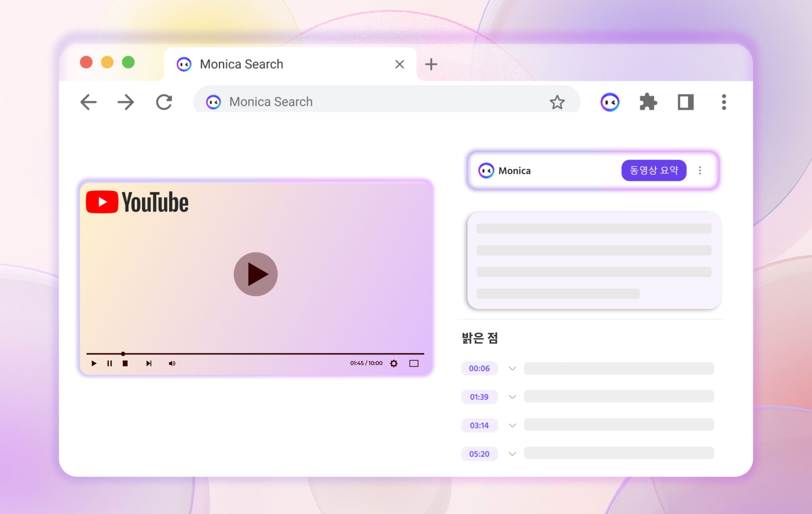Image resolution: width=812 pixels, height=514 pixels.
Task: Expand the 03:14 highlight chevron
Action: (512, 425)
